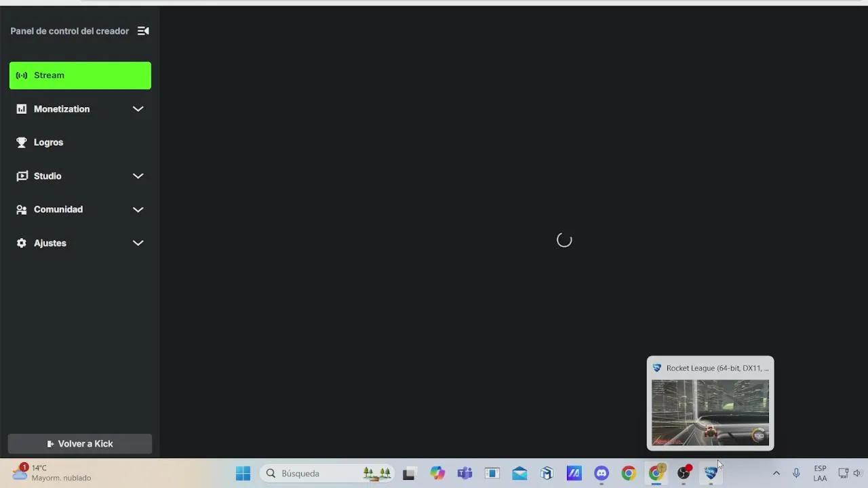Collapse the creator dashboard sidebar

[143, 30]
